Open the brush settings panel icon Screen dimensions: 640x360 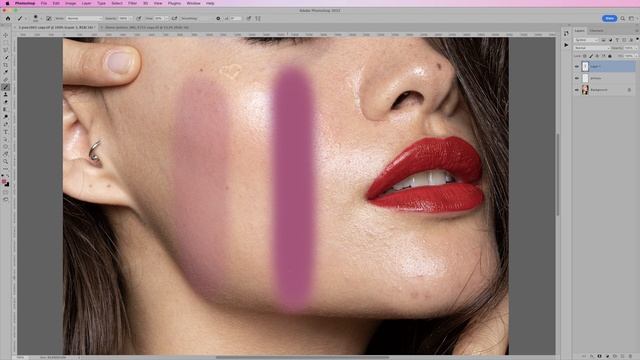point(49,18)
